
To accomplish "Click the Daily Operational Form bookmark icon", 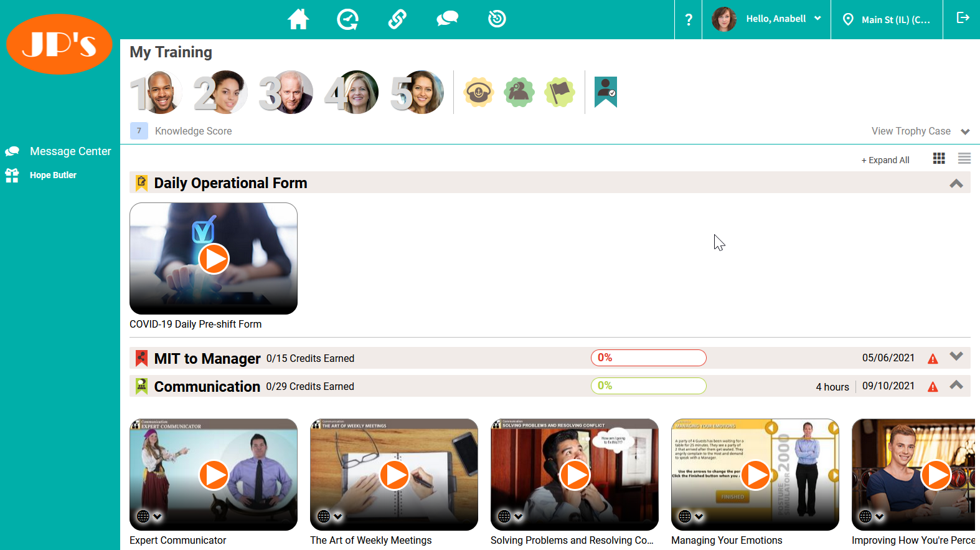I will (x=141, y=183).
